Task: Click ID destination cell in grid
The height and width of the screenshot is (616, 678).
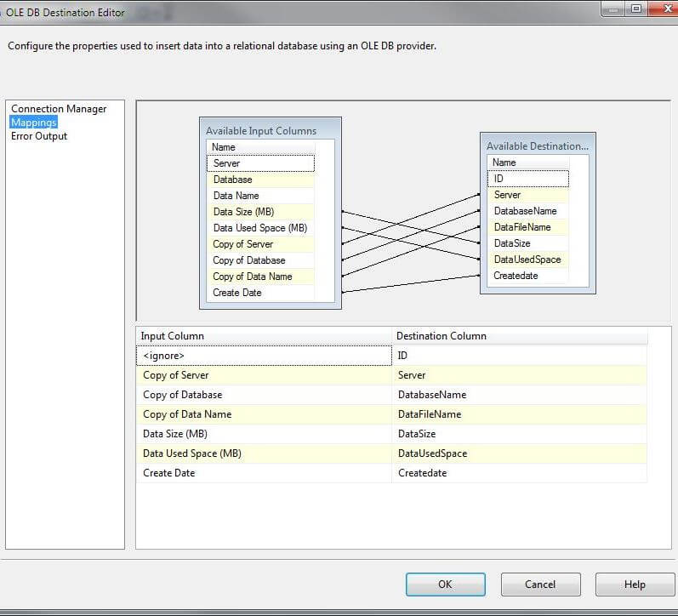Action: coord(520,355)
